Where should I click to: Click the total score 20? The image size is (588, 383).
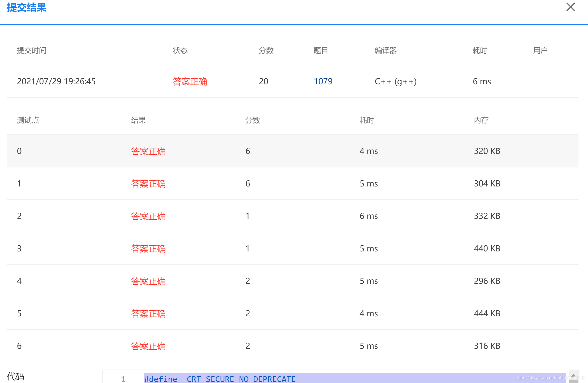click(263, 81)
